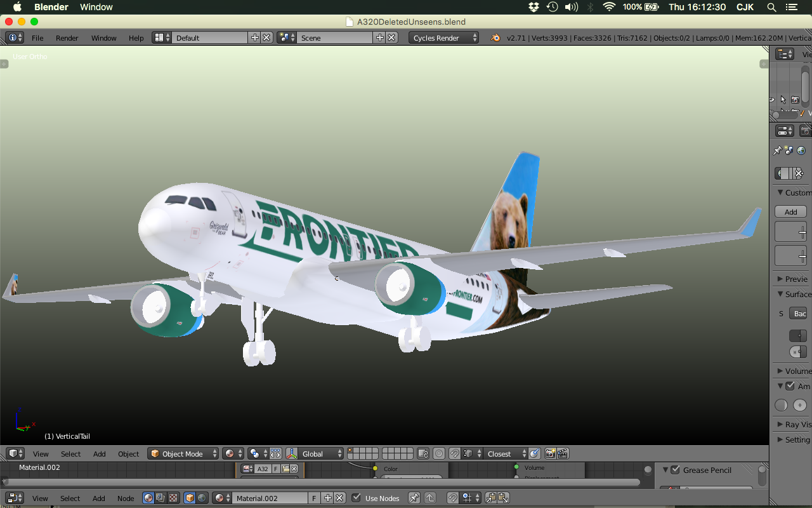Image resolution: width=812 pixels, height=508 pixels.
Task: Click the Add custom property button
Action: (x=790, y=211)
